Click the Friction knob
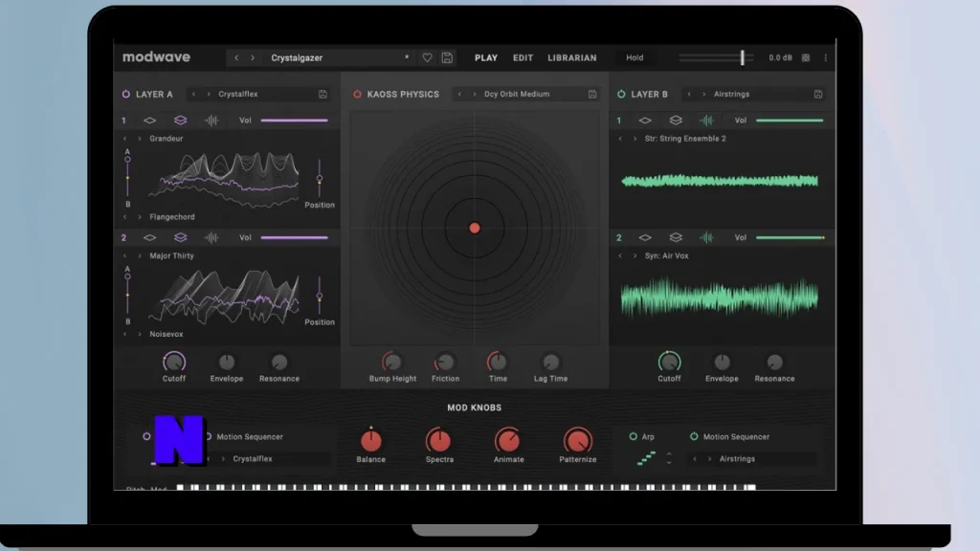The image size is (980, 551). [445, 363]
